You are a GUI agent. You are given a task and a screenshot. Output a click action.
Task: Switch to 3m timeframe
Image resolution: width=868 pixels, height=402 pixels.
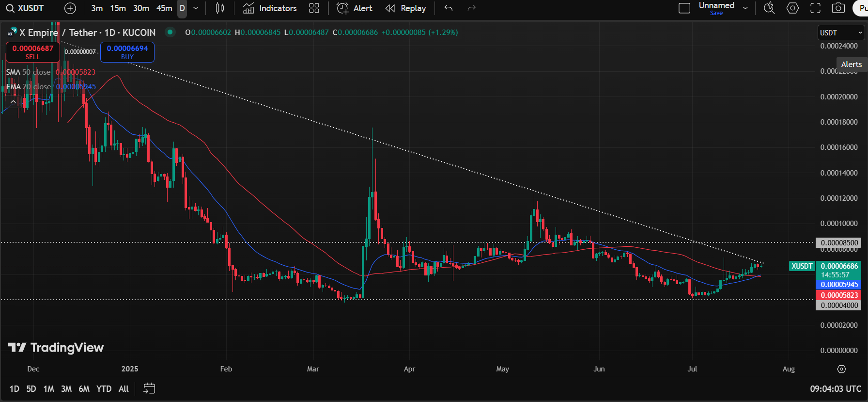pos(97,8)
